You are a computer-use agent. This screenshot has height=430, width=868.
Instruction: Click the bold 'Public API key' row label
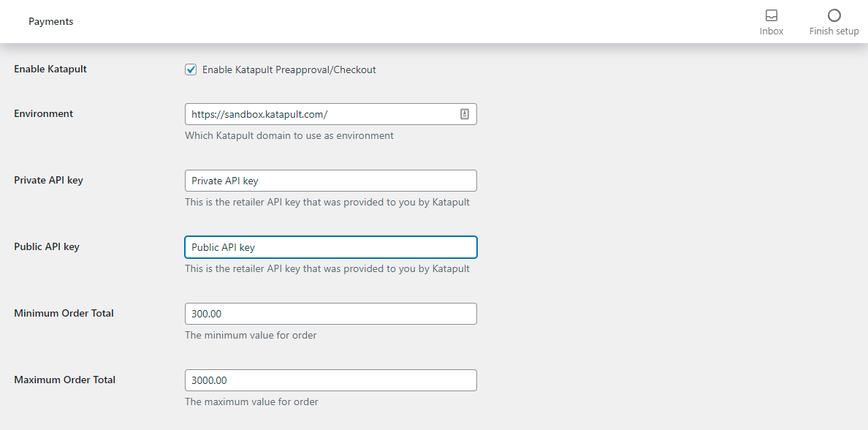coord(47,247)
